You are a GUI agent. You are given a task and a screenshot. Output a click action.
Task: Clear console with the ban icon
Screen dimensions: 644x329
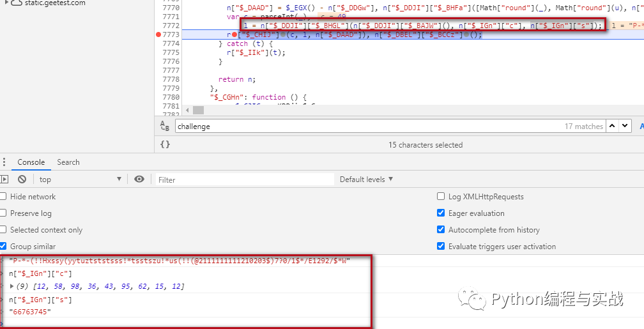click(22, 179)
